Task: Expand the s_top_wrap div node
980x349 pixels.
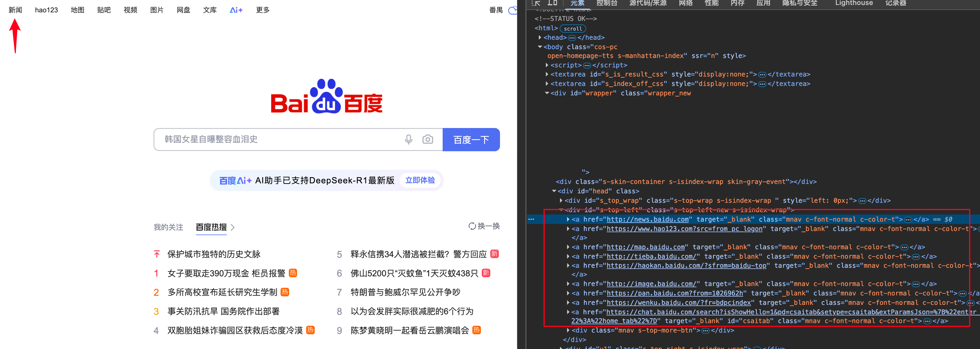Action: click(561, 201)
